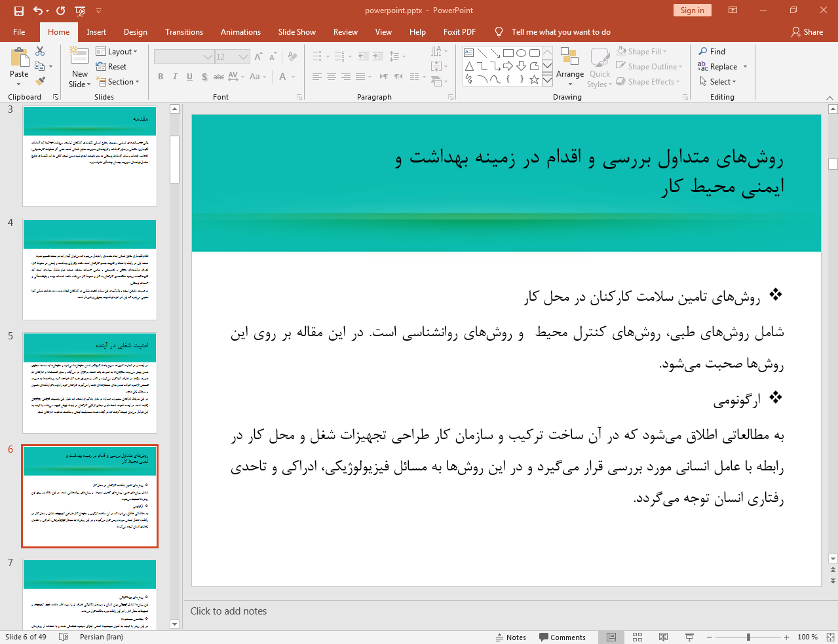Open the Shape Fill dropdown
This screenshot has width=838, height=644.
pyautogui.click(x=641, y=52)
